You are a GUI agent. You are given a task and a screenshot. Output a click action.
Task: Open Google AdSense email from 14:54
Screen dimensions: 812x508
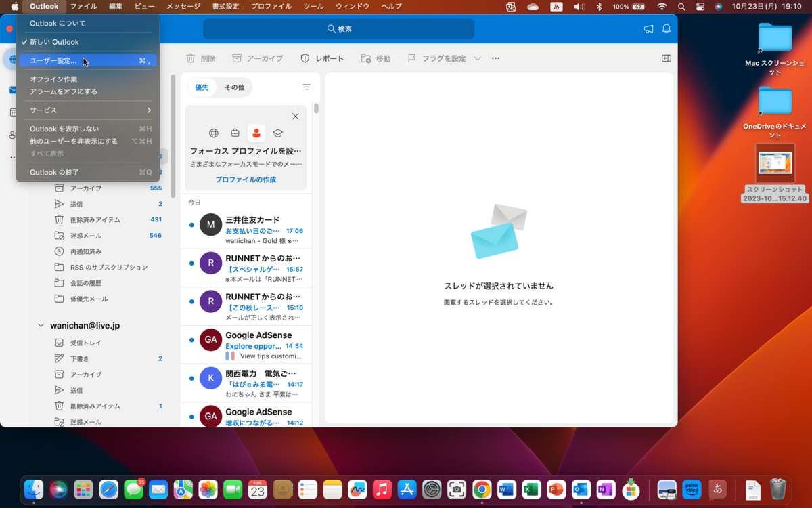coord(246,345)
